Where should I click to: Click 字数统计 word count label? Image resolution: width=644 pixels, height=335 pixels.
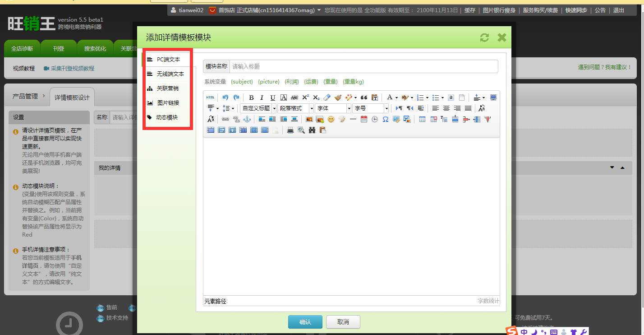pyautogui.click(x=488, y=301)
